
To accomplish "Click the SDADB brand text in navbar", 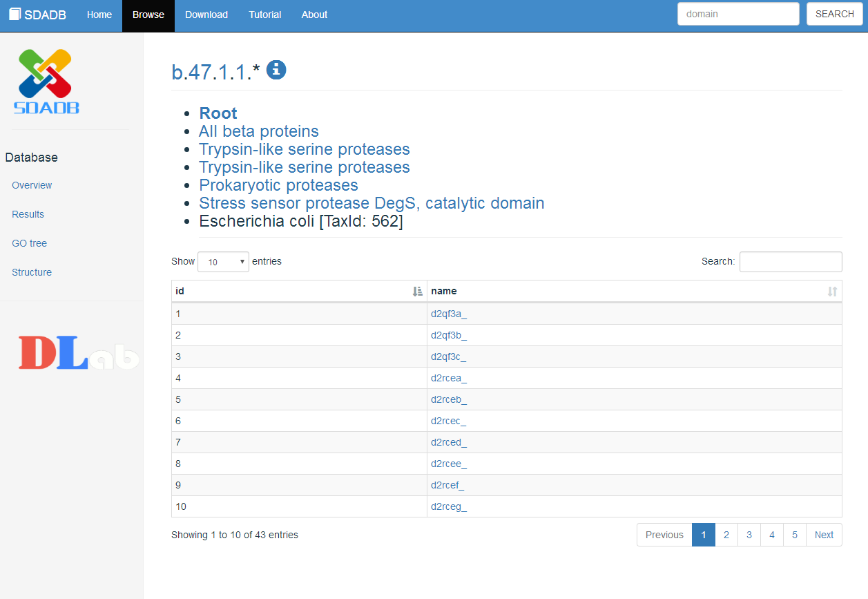I will [x=45, y=15].
